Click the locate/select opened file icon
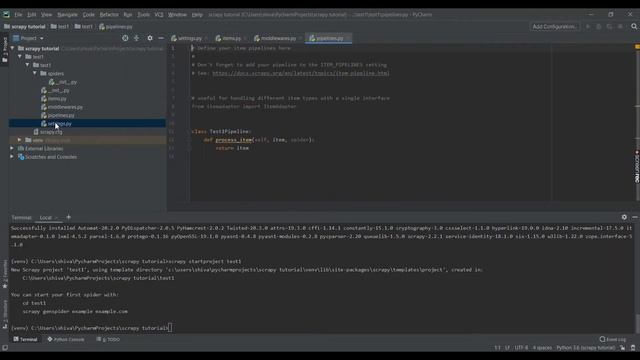640x360 pixels. coord(125,38)
